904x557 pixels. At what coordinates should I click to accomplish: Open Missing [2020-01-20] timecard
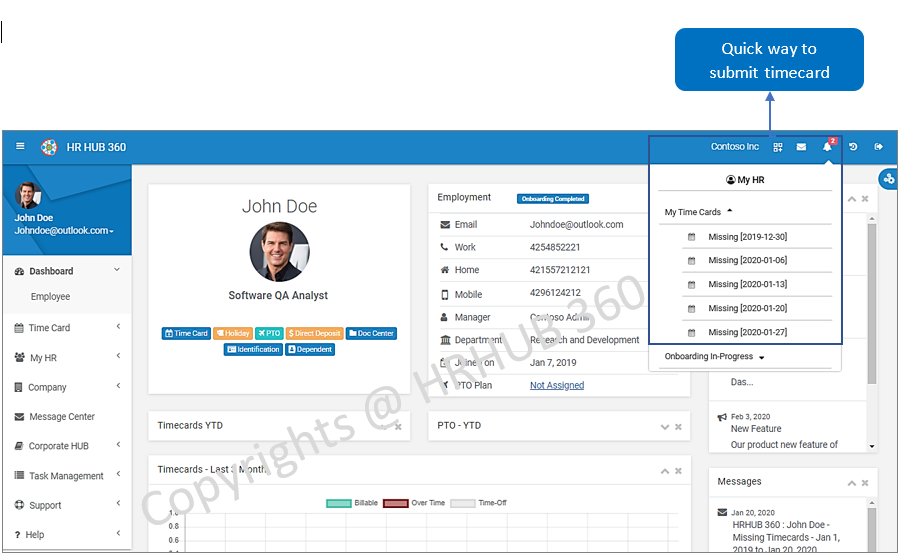(x=747, y=308)
